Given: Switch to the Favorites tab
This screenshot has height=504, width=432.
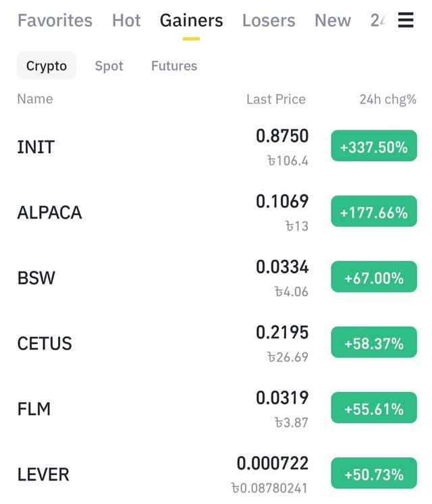Looking at the screenshot, I should pos(55,20).
